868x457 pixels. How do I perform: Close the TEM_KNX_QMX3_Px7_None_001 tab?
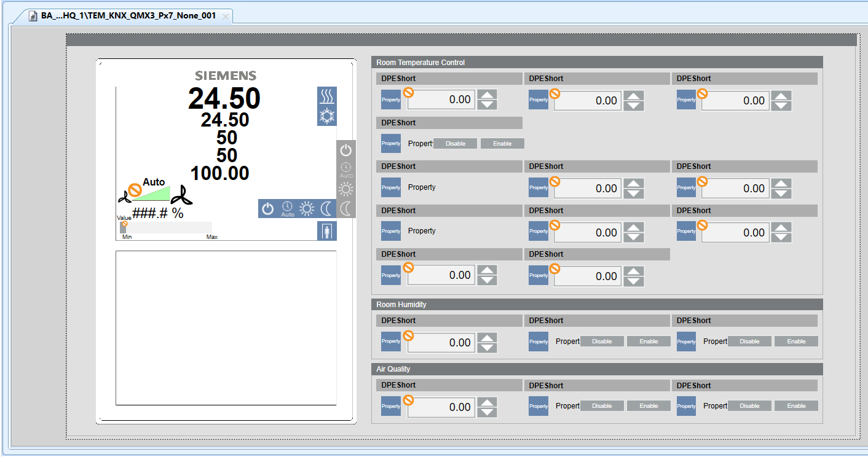click(226, 17)
